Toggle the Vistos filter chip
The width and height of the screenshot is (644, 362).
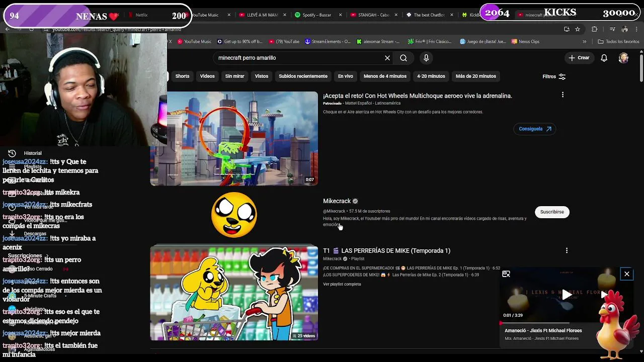click(x=262, y=76)
